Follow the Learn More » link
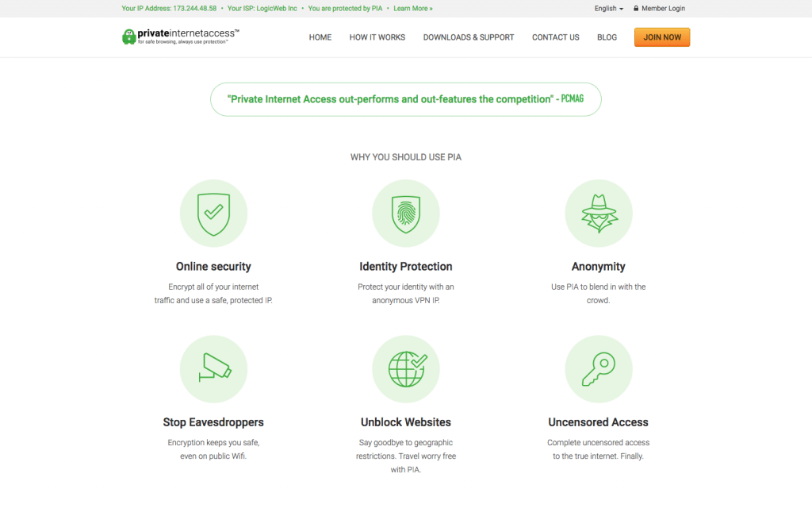Image resolution: width=812 pixels, height=508 pixels. coord(412,8)
